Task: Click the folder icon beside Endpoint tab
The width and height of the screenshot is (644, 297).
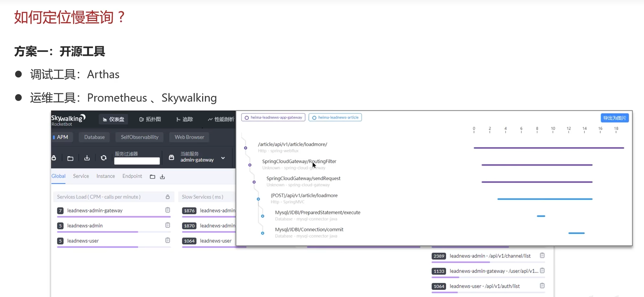Action: (152, 177)
